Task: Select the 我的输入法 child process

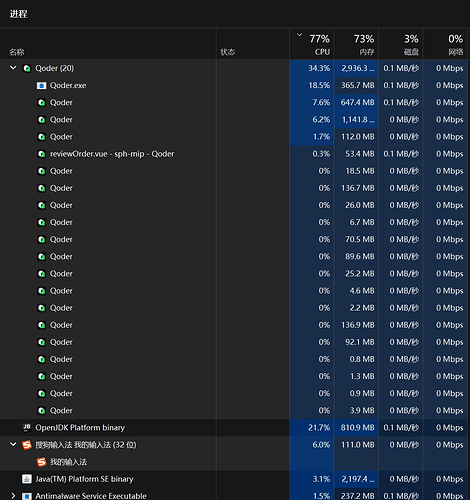Action: 233,462
